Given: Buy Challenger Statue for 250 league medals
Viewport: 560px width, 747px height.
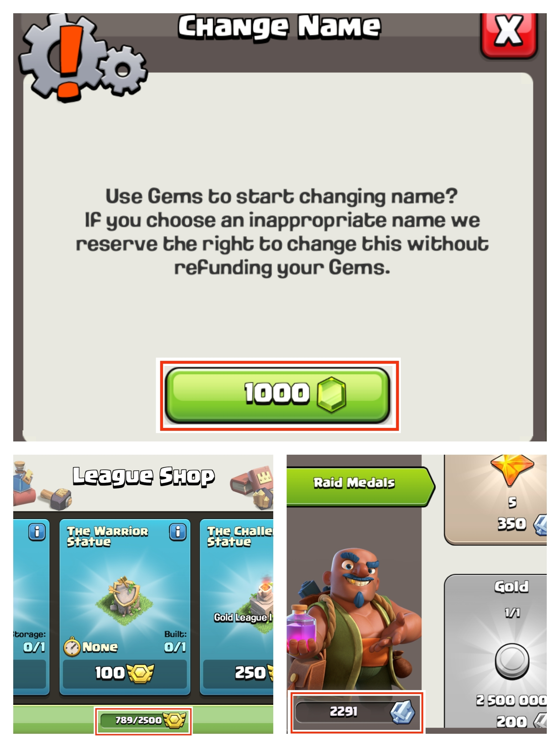Looking at the screenshot, I should pos(238,673).
